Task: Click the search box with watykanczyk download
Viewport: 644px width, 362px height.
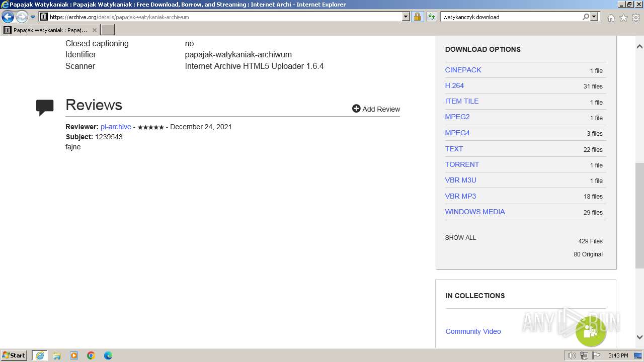Action: click(x=511, y=17)
